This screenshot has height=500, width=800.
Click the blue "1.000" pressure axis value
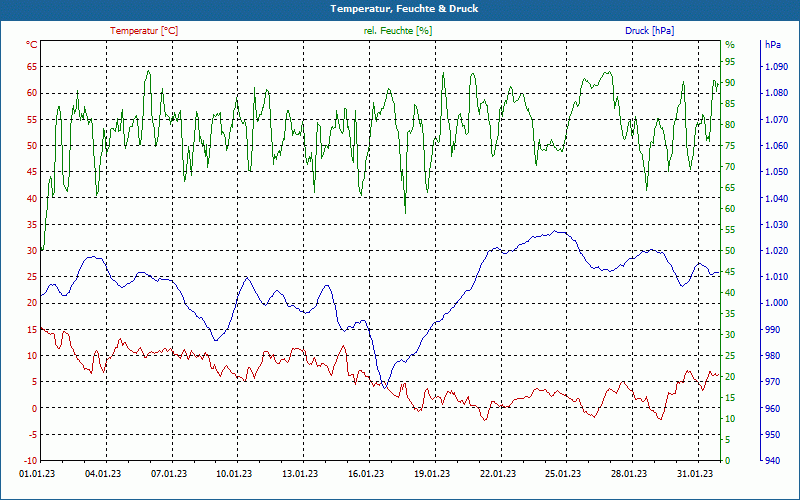777,303
